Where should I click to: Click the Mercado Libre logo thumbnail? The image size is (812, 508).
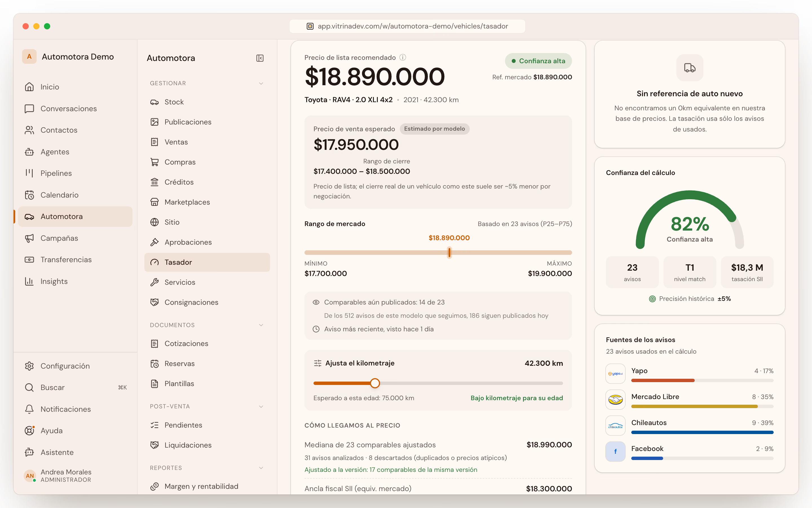coord(615,399)
